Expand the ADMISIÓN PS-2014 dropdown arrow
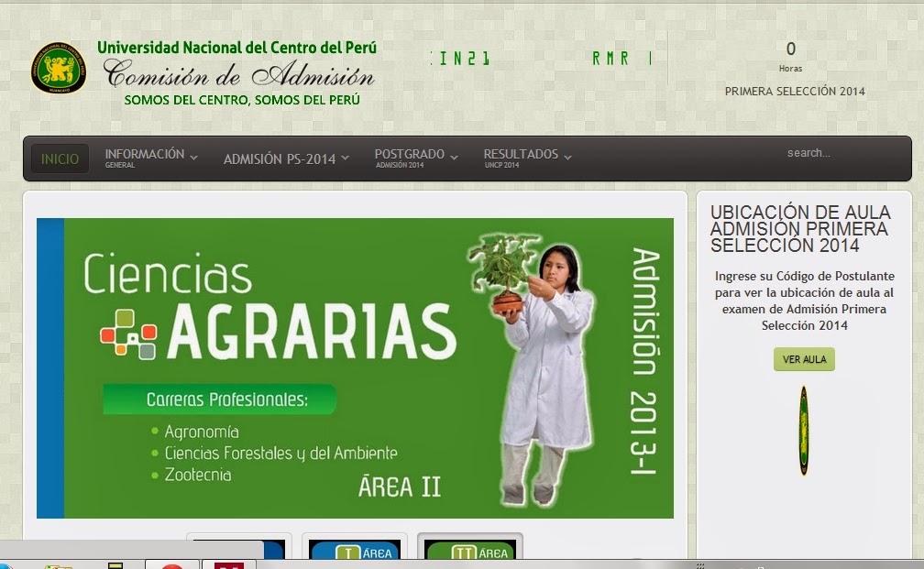 346,158
